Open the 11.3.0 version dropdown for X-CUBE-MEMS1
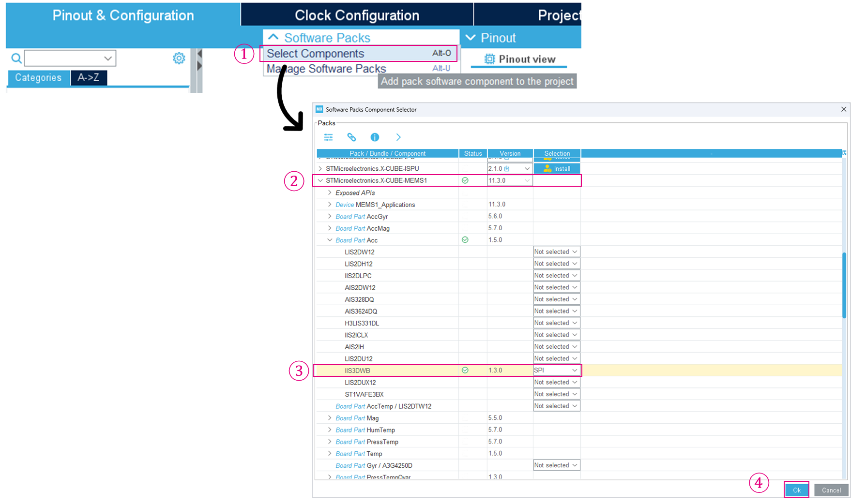Screen dimensions: 851x504 [x=527, y=180]
